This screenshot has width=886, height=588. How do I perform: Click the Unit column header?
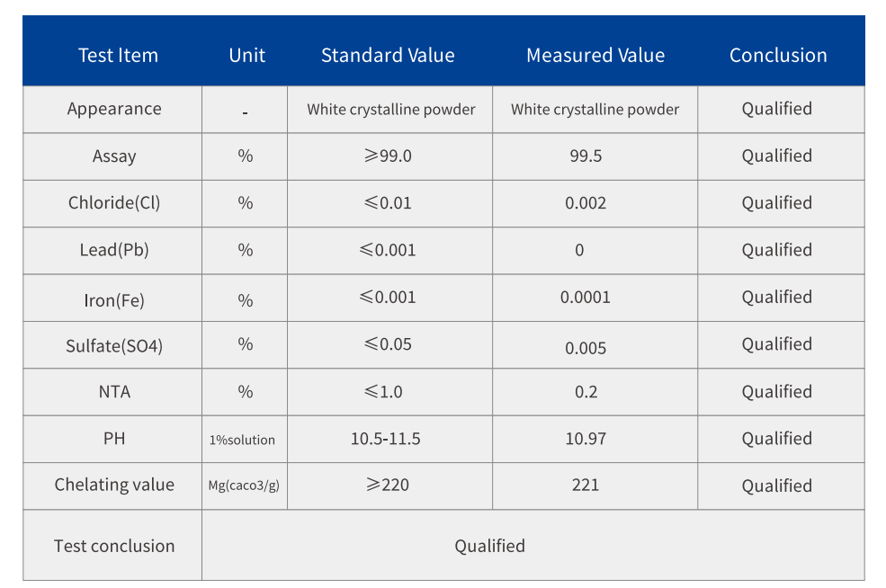pos(246,56)
